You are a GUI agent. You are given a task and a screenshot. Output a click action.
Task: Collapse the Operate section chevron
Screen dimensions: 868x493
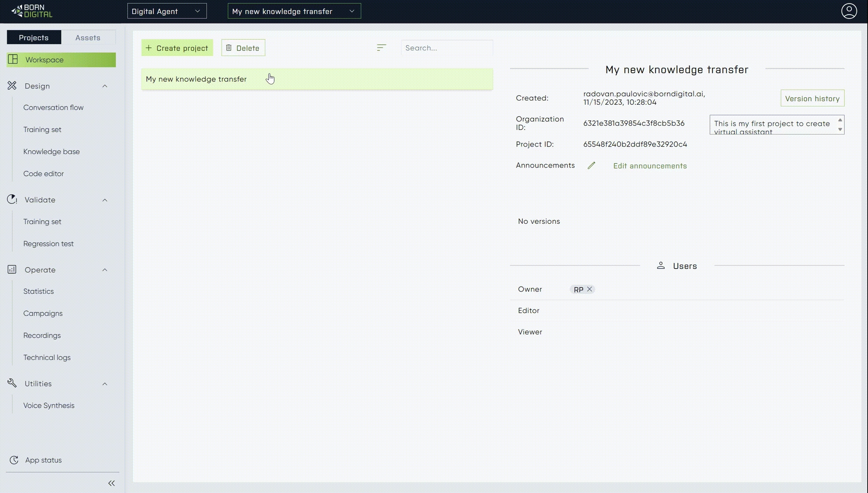(105, 270)
